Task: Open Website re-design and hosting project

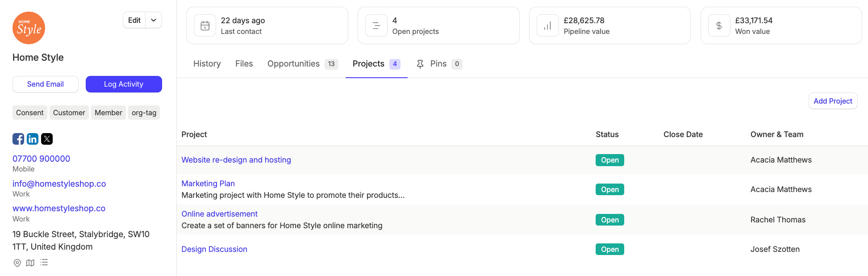Action: (x=236, y=160)
